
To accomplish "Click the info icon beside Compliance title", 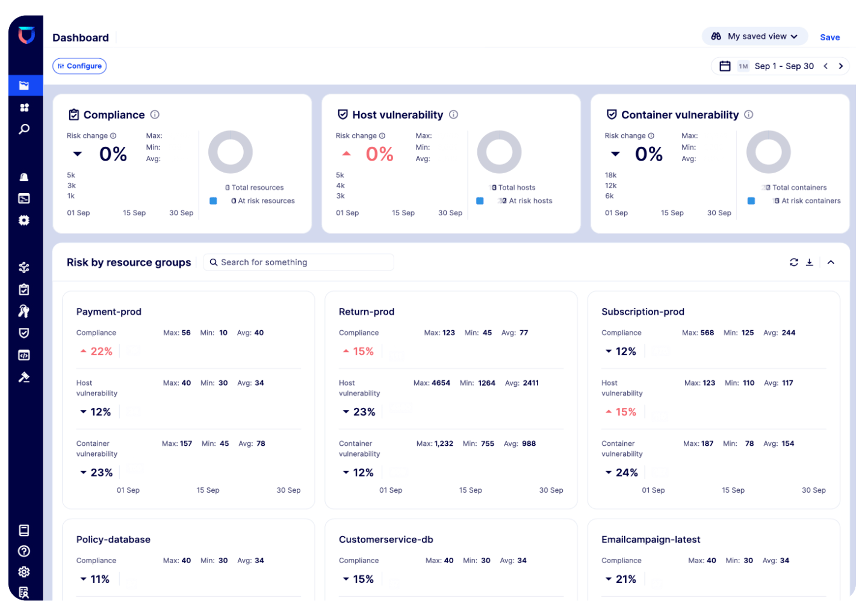I will click(155, 114).
